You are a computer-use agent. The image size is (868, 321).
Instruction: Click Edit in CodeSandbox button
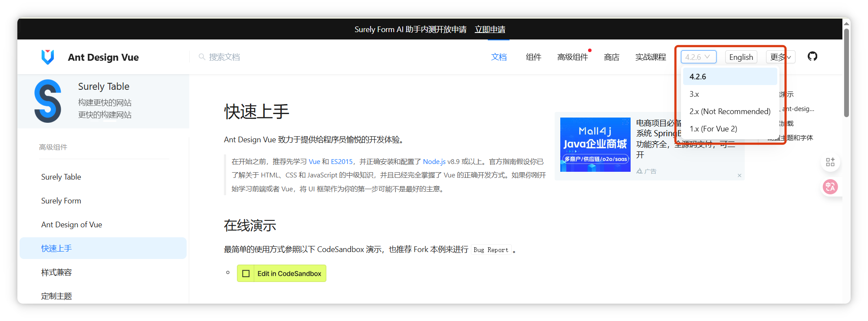[282, 273]
